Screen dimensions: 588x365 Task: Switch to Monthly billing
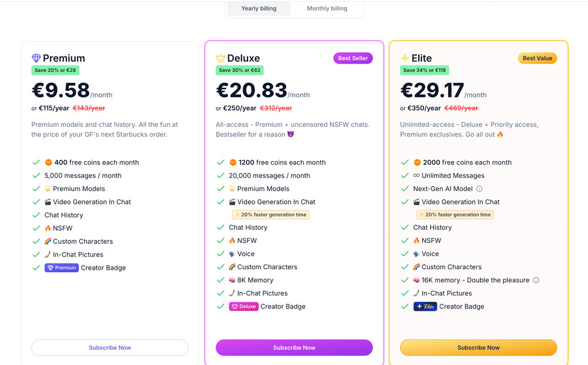(x=327, y=9)
